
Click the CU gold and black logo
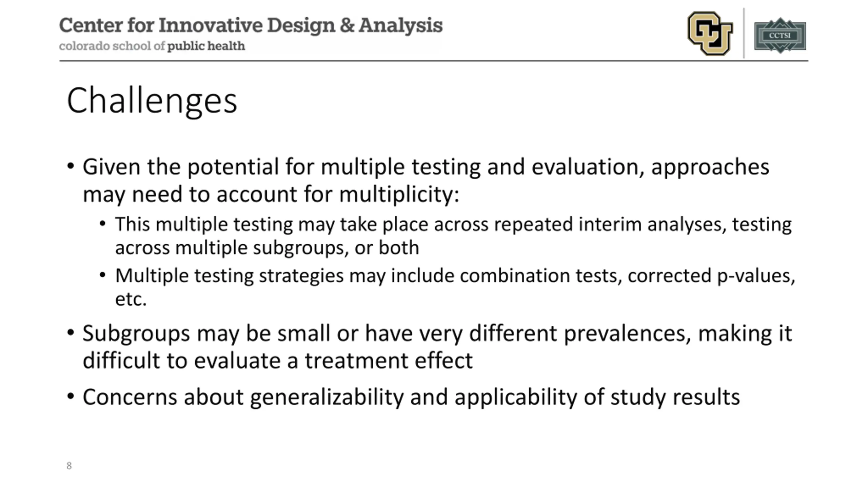click(710, 33)
